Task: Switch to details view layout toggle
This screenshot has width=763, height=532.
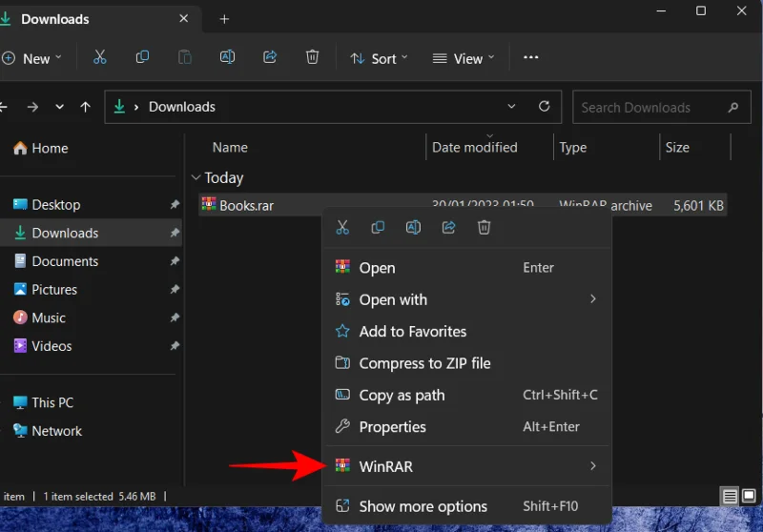Action: [x=730, y=497]
